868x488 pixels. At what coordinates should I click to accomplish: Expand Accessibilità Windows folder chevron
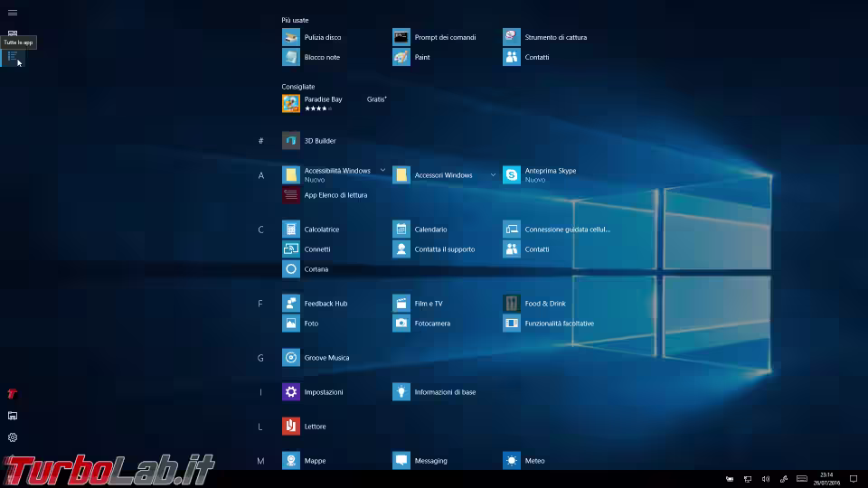coord(382,171)
